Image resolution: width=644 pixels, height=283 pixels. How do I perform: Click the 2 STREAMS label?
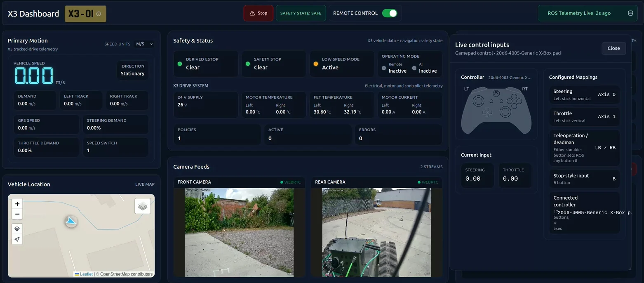point(431,167)
